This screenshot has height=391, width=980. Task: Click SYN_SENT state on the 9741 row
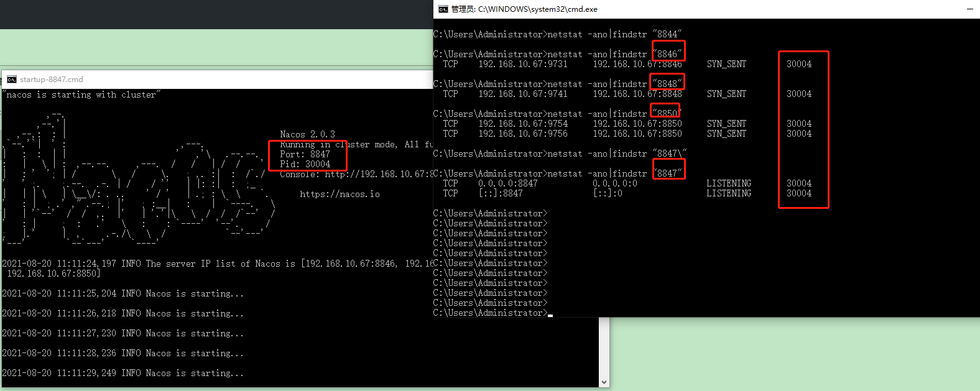tap(727, 94)
